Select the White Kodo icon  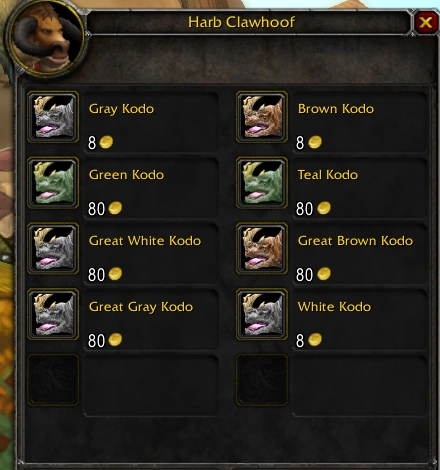pyautogui.click(x=262, y=314)
